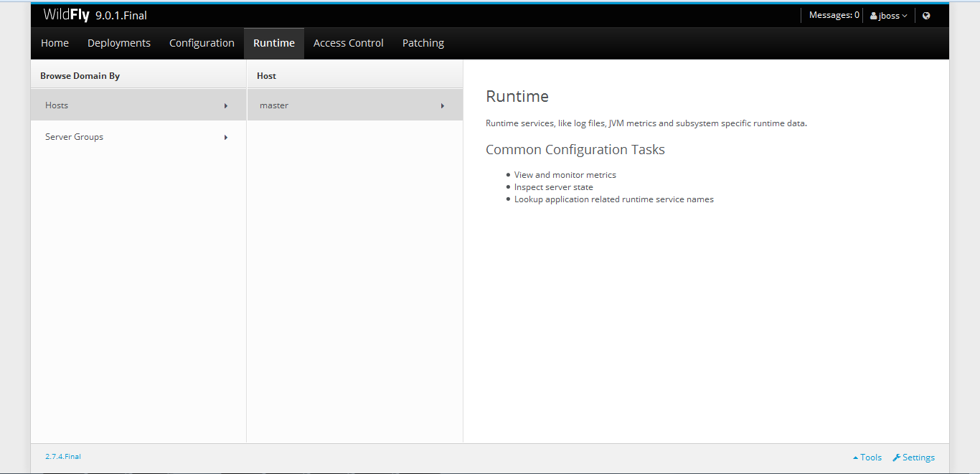
Task: Click 'Inspect server state' item
Action: [x=554, y=187]
